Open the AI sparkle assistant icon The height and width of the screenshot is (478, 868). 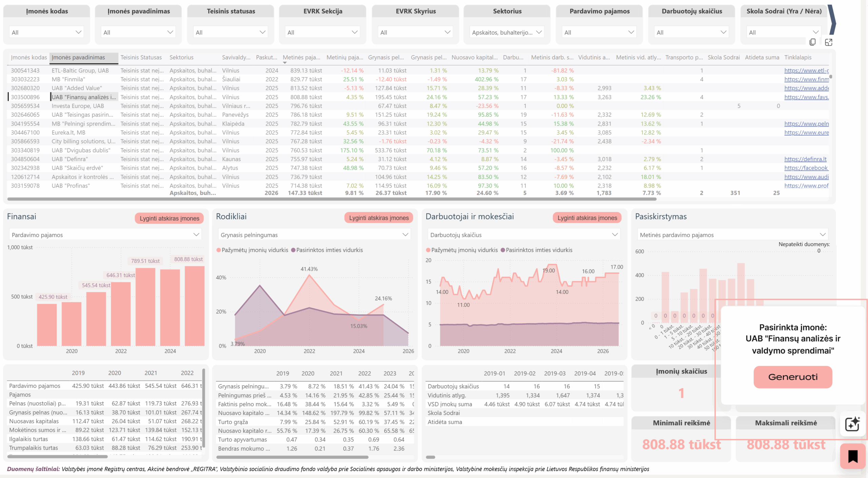coord(852,424)
